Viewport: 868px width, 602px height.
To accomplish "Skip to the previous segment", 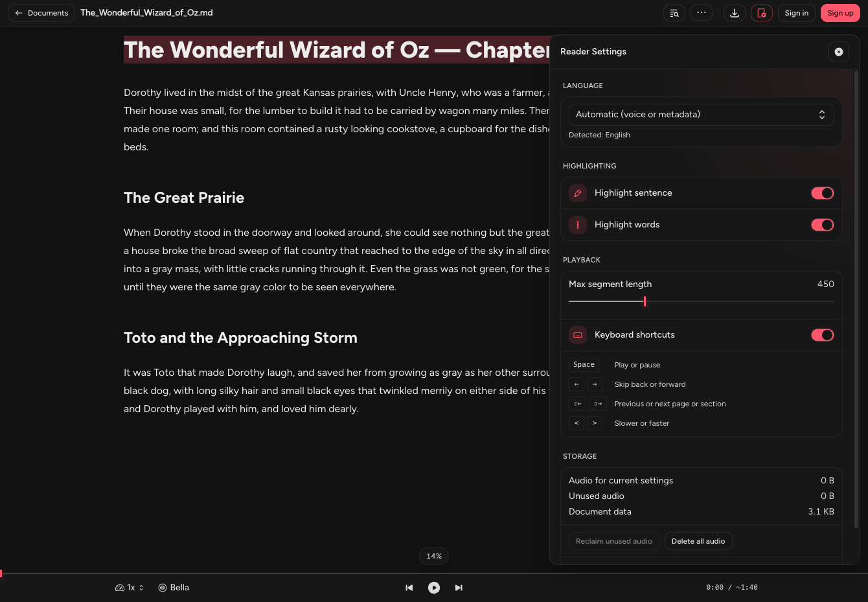I will [x=409, y=588].
